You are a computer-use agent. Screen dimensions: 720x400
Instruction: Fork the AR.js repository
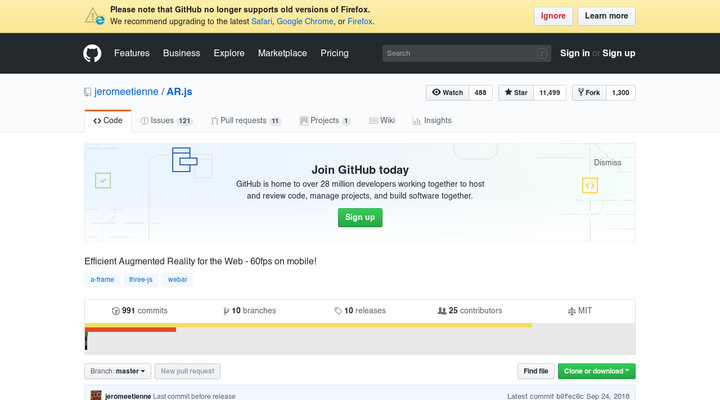[x=589, y=93]
